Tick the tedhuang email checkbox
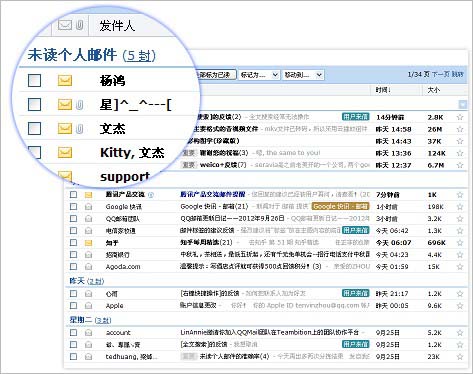The width and height of the screenshot is (473, 374). 73,357
